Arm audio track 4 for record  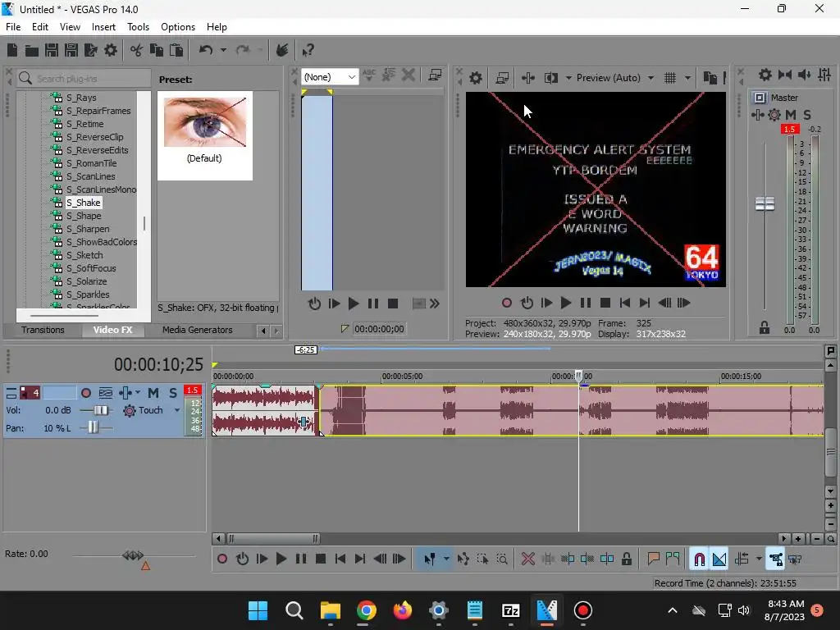pos(85,393)
